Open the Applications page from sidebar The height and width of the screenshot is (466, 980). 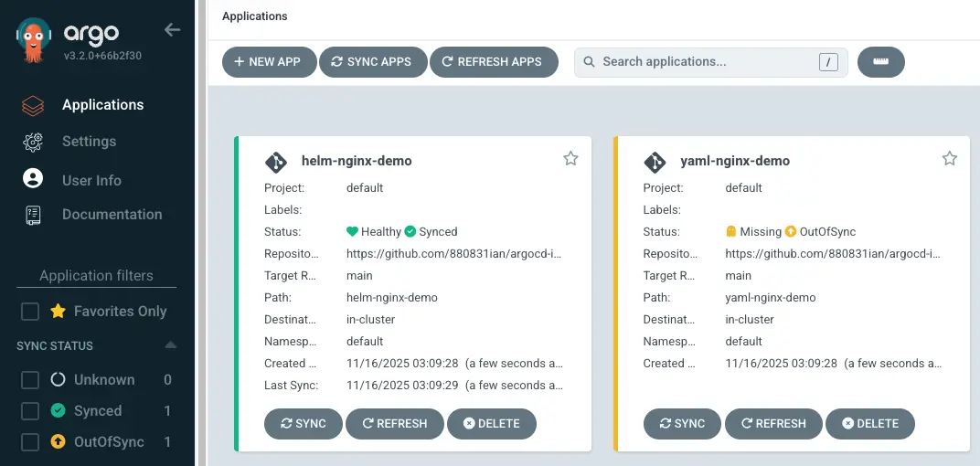coord(103,105)
